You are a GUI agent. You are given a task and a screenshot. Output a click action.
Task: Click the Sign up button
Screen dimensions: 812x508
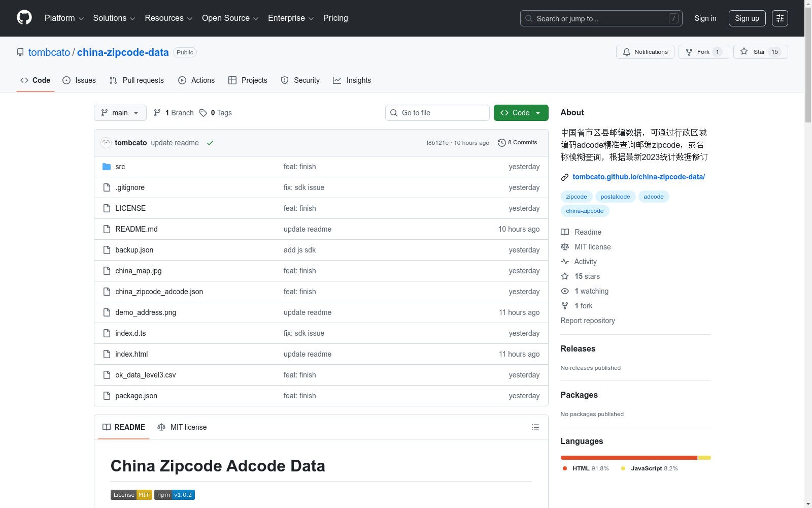click(x=747, y=18)
